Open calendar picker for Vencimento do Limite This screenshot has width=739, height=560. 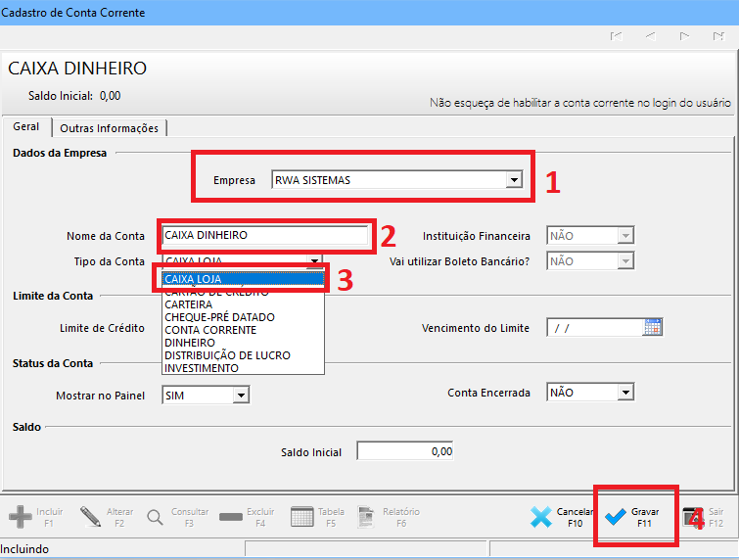(x=652, y=327)
